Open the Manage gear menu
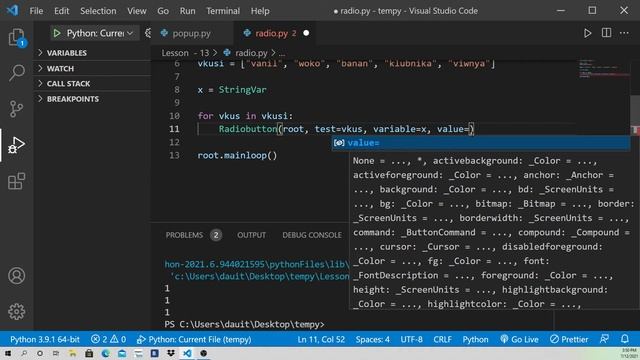The height and width of the screenshot is (360, 640). [16, 311]
